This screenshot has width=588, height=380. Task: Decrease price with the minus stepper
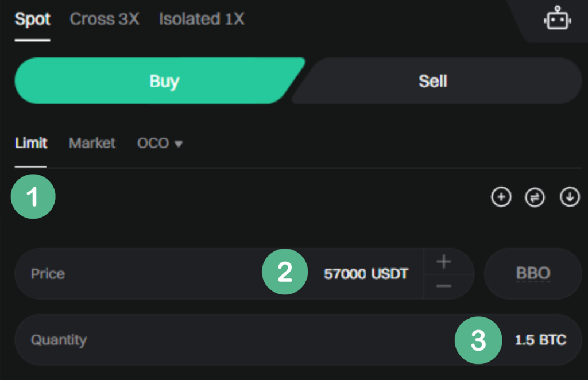tap(443, 285)
